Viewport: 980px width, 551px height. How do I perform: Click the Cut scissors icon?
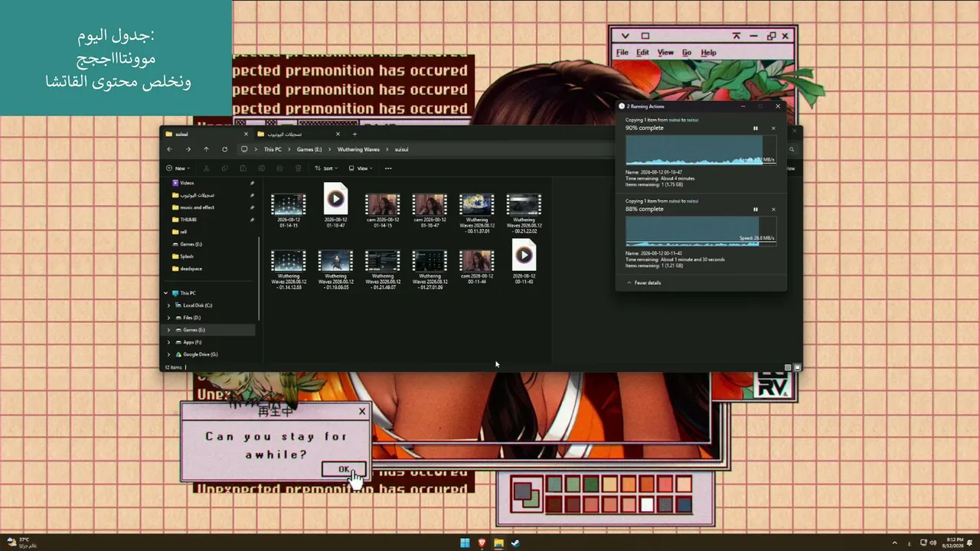tap(207, 168)
